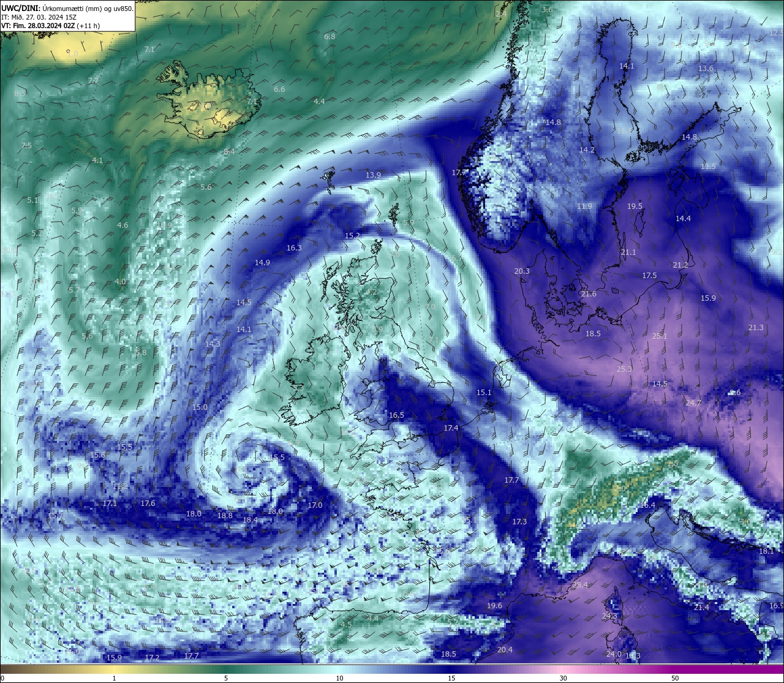This screenshot has height=683, width=784.
Task: Click the 19.5 value label
Action: coord(635,206)
